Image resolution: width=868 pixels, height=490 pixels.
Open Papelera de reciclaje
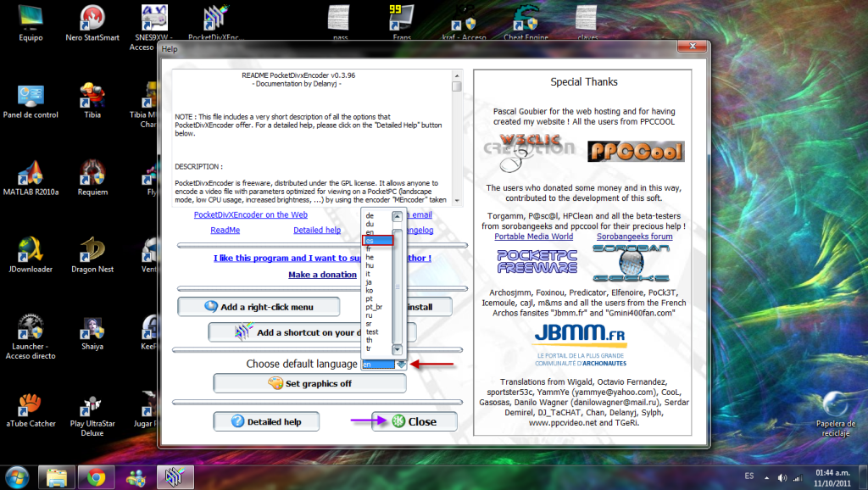pyautogui.click(x=835, y=414)
